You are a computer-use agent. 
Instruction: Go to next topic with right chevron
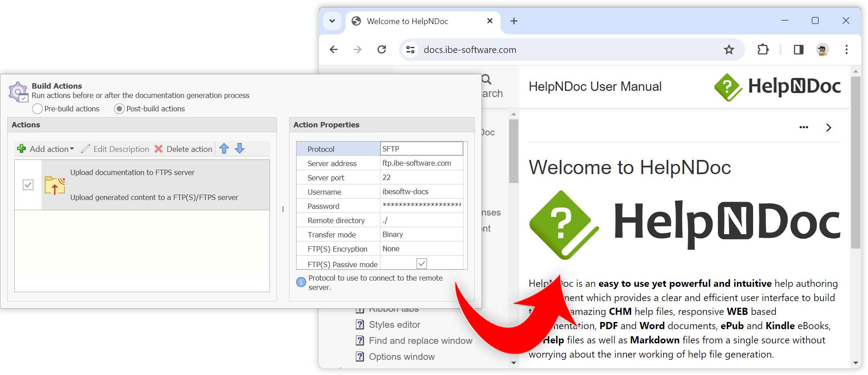pos(828,127)
